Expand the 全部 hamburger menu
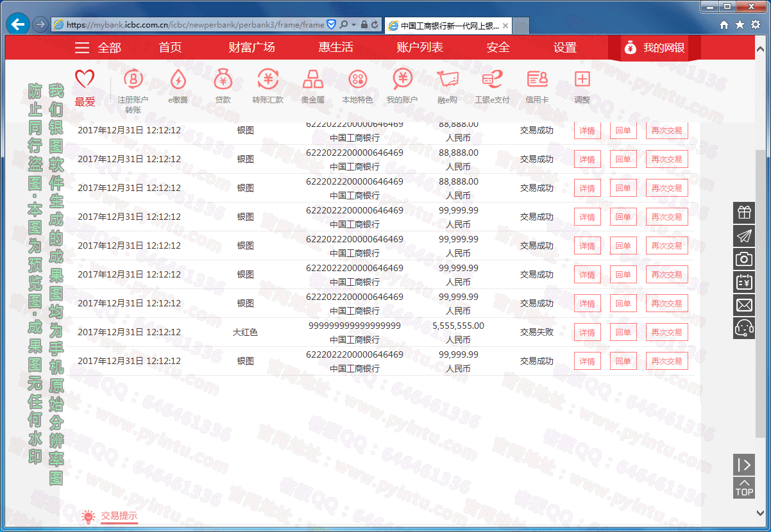This screenshot has width=771, height=532. (x=98, y=47)
